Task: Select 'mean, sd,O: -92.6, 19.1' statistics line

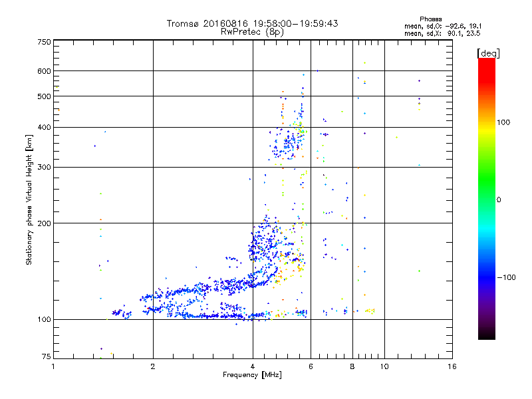Action: tap(443, 26)
